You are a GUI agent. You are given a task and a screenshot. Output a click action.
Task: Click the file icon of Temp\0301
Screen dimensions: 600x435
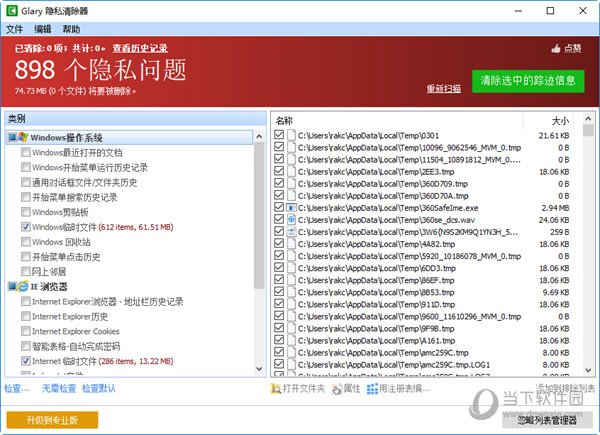click(292, 135)
